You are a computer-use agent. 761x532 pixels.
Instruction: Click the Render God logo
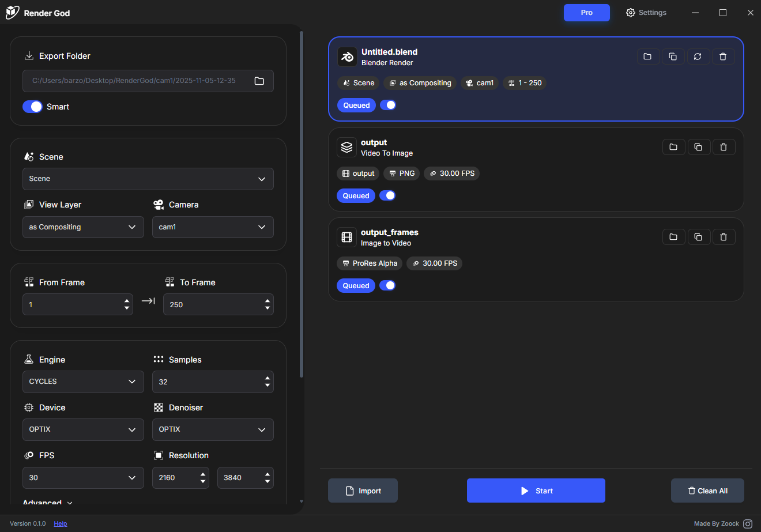[12, 12]
